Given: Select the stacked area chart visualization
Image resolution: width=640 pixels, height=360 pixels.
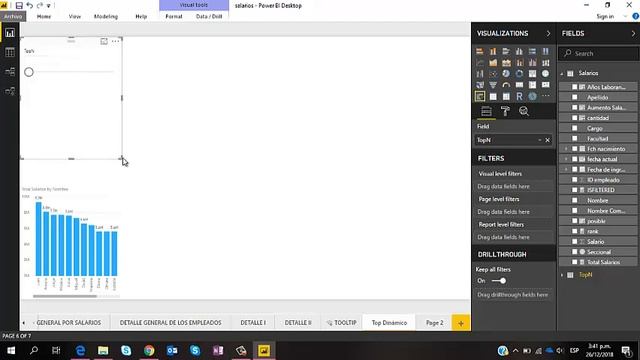Looking at the screenshot, I should [x=506, y=63].
